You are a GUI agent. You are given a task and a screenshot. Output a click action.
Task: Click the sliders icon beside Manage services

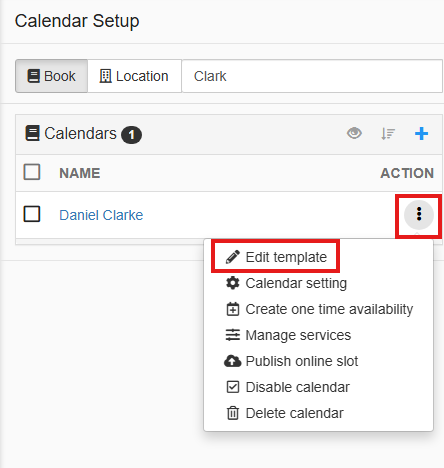click(x=232, y=335)
